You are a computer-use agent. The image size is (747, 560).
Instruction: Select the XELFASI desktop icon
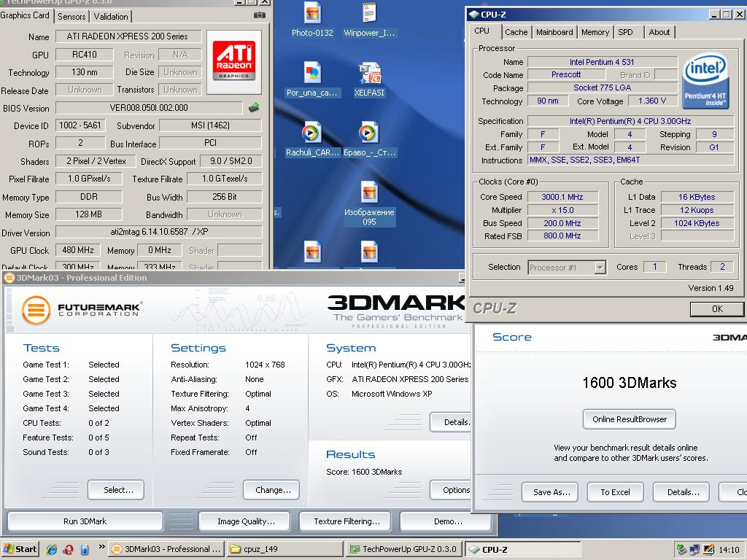tap(369, 79)
